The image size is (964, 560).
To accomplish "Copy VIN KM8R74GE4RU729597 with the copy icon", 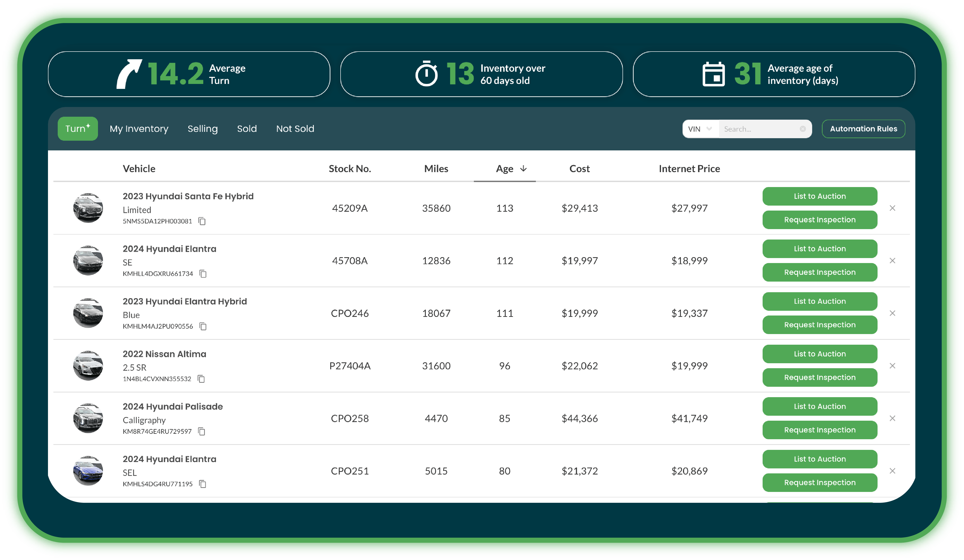I will [x=202, y=431].
